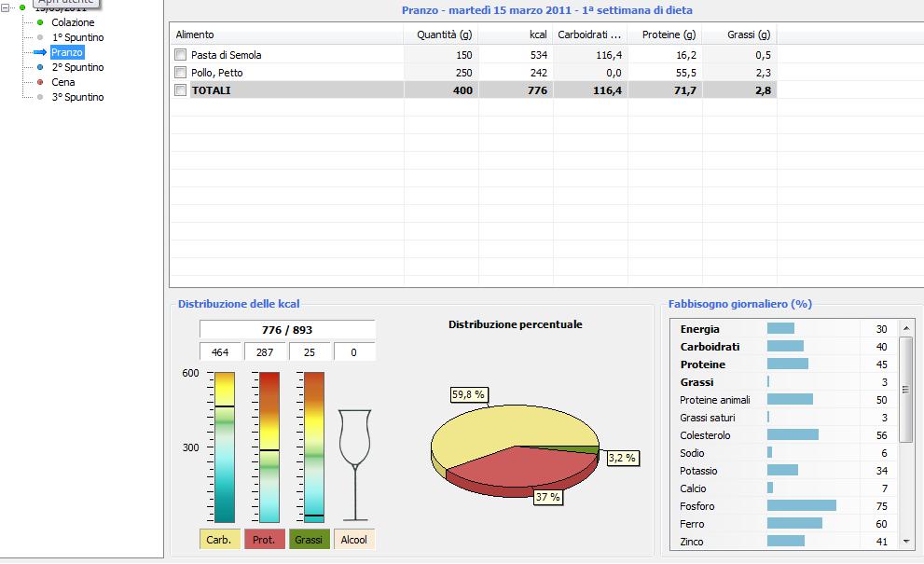Select the Cena meal tree item

pos(63,82)
